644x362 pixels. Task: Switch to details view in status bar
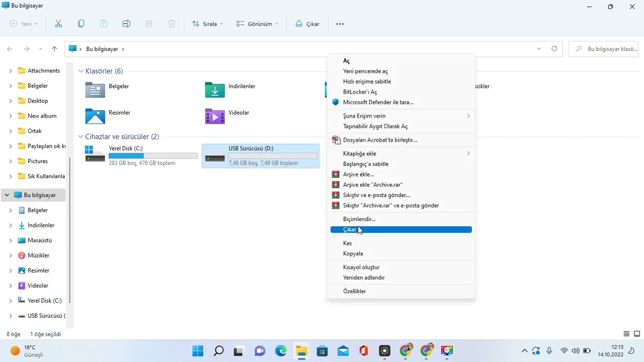(x=626, y=334)
